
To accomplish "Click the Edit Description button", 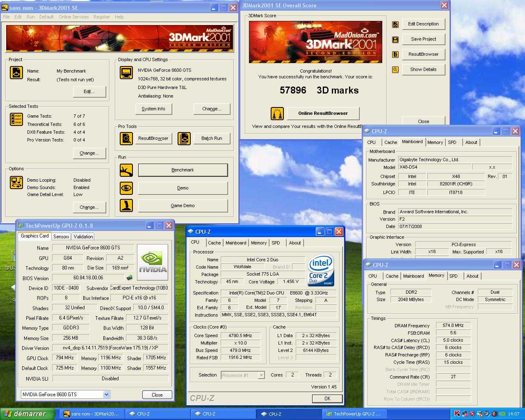I will click(x=423, y=24).
